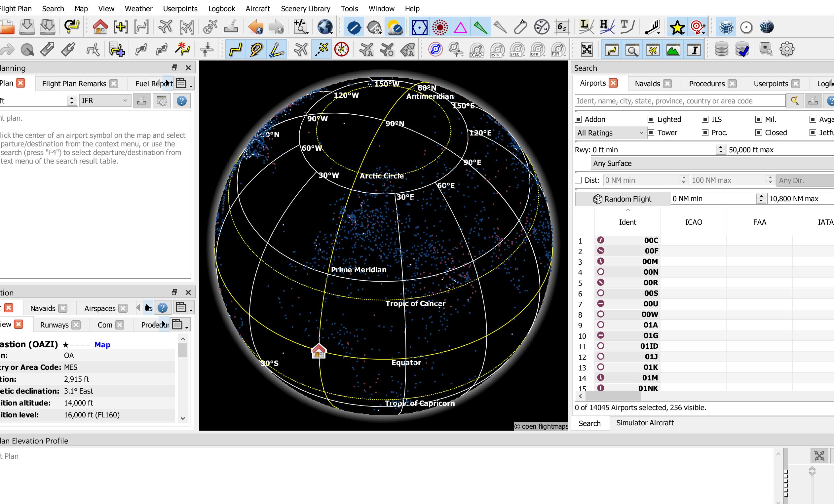The width and height of the screenshot is (834, 504).
Task: Toggle the Lighted checkbox
Action: [651, 119]
